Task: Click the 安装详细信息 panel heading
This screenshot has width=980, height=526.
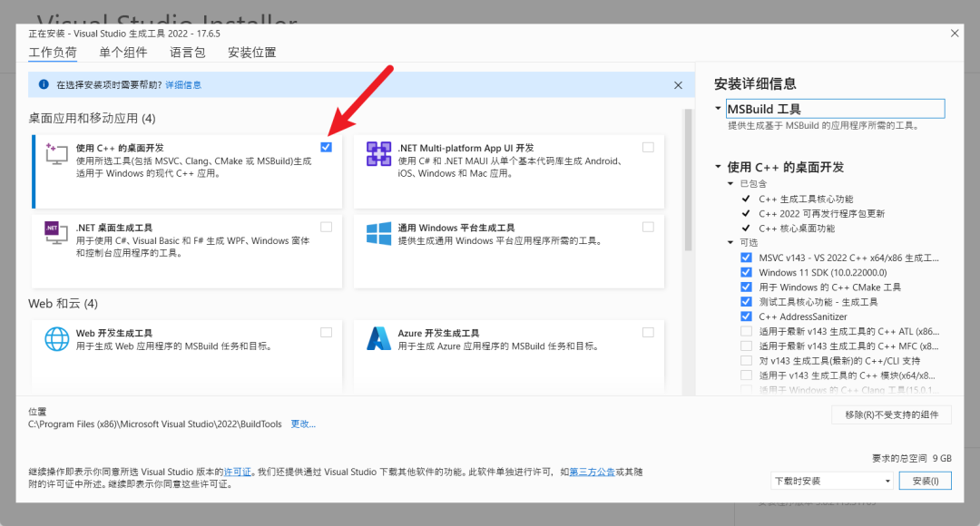Action: pos(755,83)
